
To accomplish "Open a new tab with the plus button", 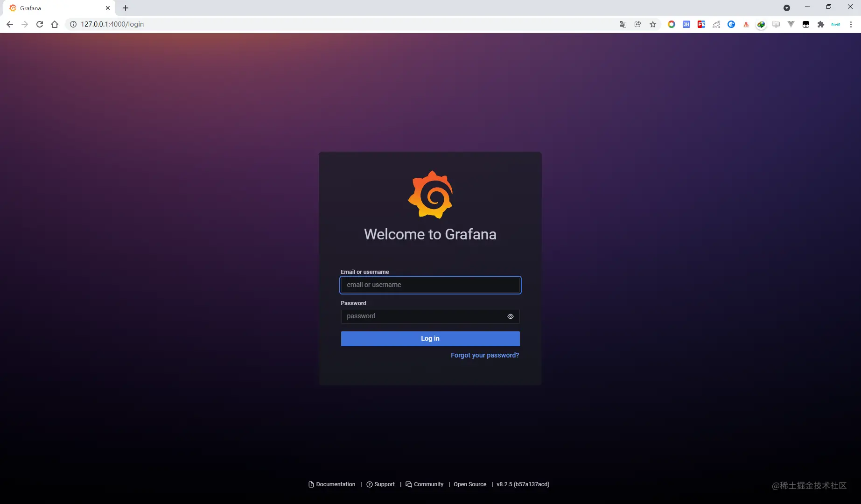I will point(126,8).
